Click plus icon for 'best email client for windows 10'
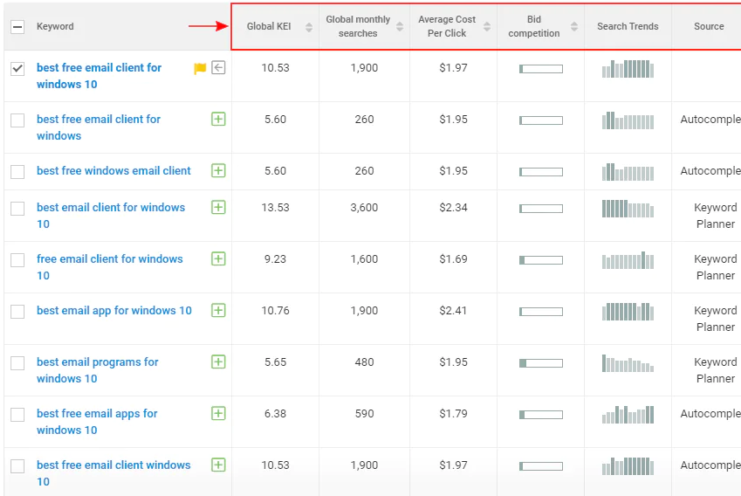Screen dimensions: 741x496 [x=219, y=208]
